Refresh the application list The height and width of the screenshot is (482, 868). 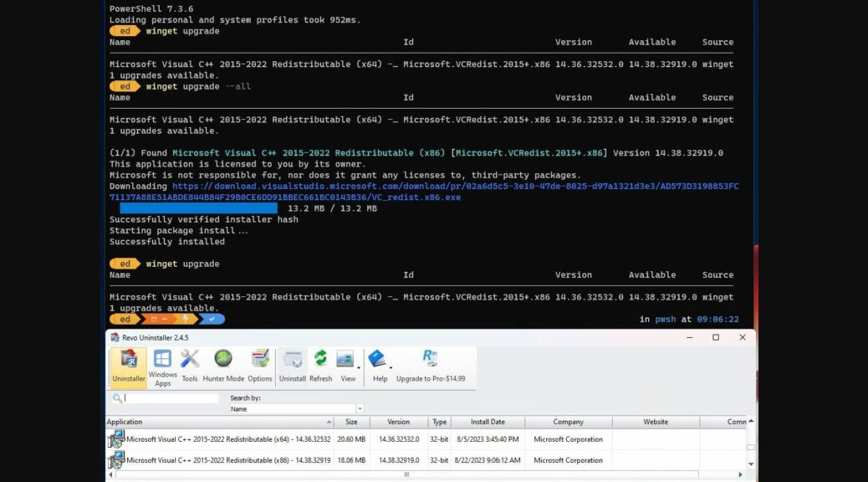tap(320, 367)
